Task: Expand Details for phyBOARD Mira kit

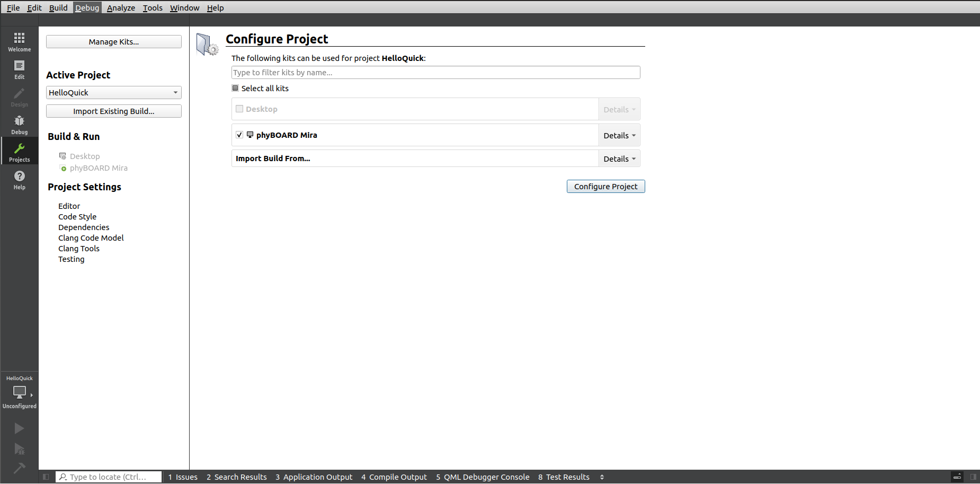Action: [x=619, y=135]
